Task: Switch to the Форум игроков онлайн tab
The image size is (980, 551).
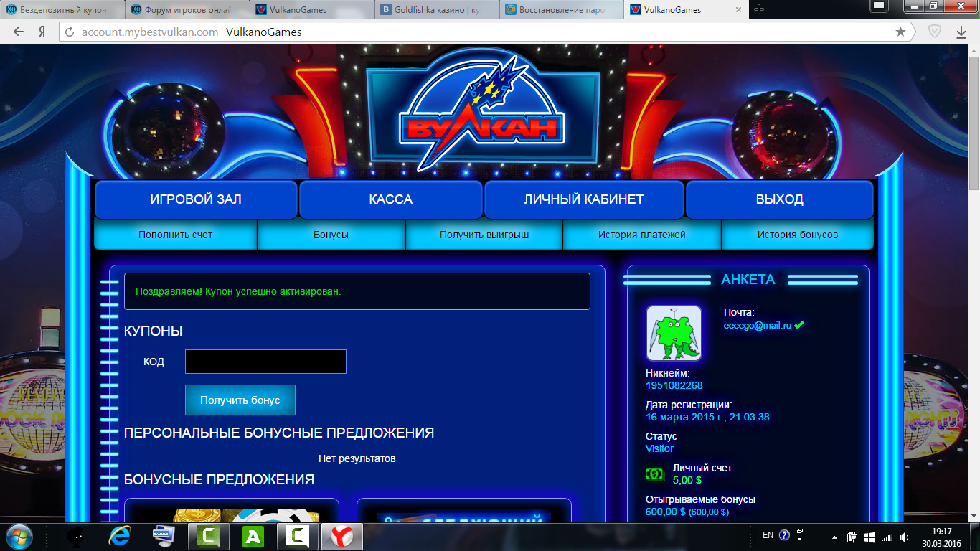Action: coord(188,10)
